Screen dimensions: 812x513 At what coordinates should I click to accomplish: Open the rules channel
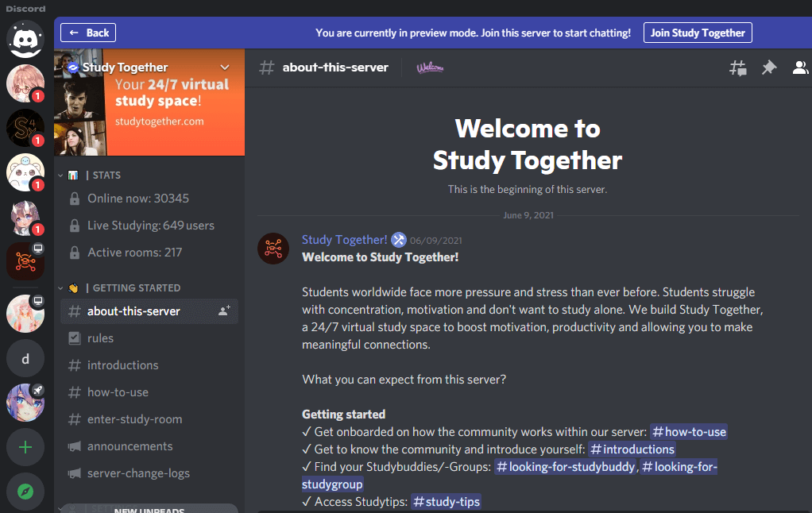100,338
